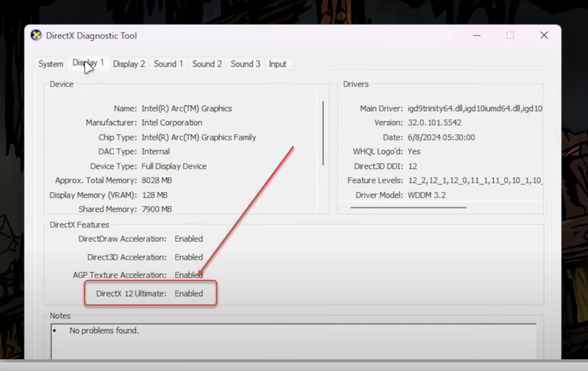Image resolution: width=588 pixels, height=371 pixels.
Task: Open the Display 2 tab
Action: (129, 64)
